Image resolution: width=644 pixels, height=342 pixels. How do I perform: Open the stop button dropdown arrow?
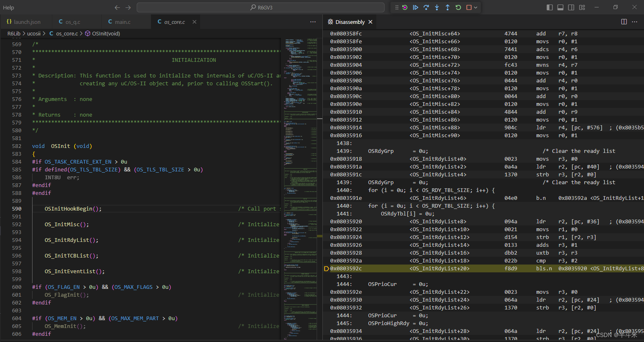(476, 7)
